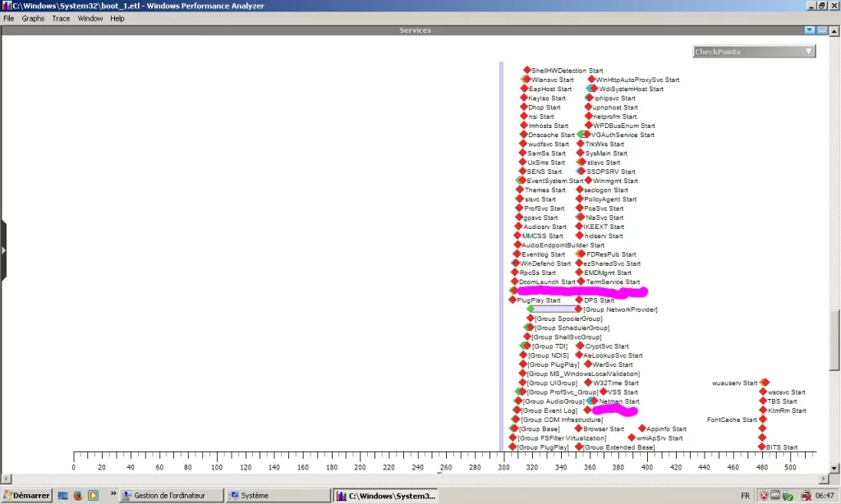Select the netprofm Start marker
This screenshot has width=841, height=504.
[x=588, y=117]
